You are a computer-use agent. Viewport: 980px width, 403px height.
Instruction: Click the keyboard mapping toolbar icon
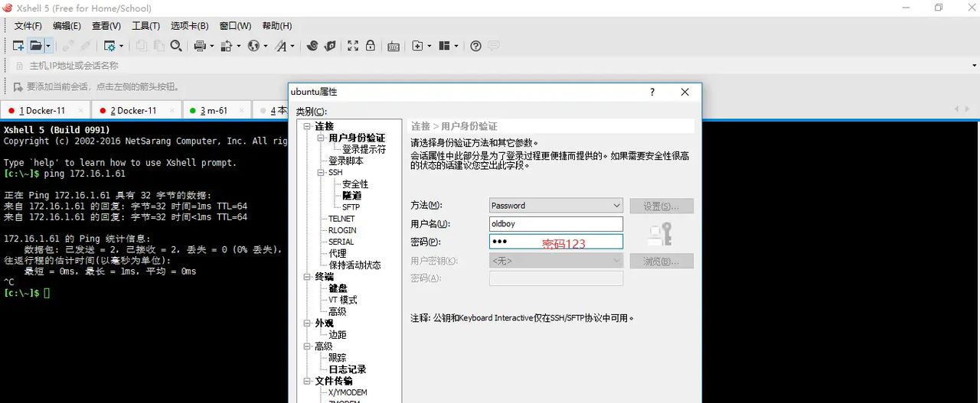point(394,46)
